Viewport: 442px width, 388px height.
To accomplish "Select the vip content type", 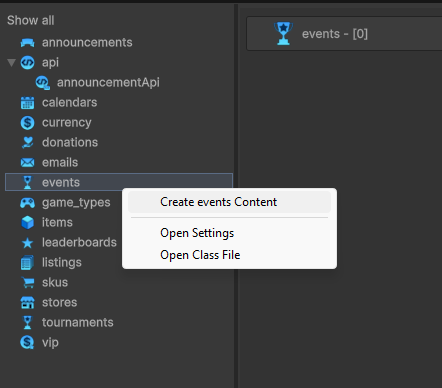I will pyautogui.click(x=50, y=343).
